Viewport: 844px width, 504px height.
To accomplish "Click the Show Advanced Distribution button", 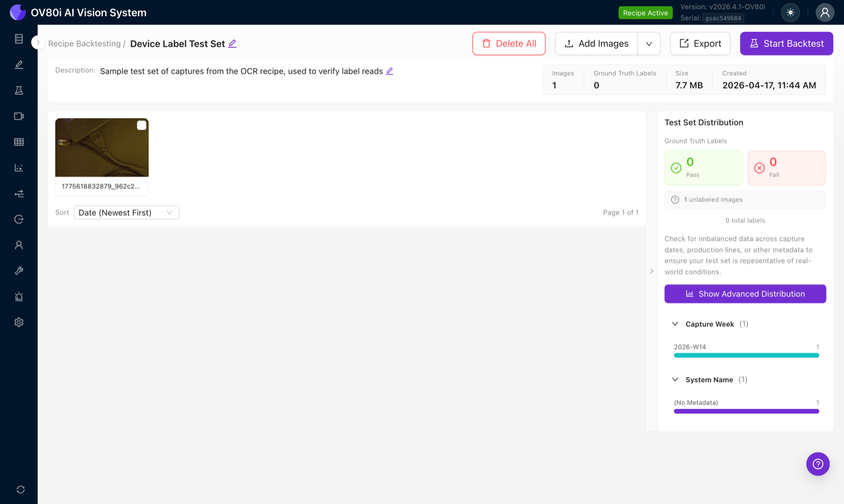I will coord(745,294).
